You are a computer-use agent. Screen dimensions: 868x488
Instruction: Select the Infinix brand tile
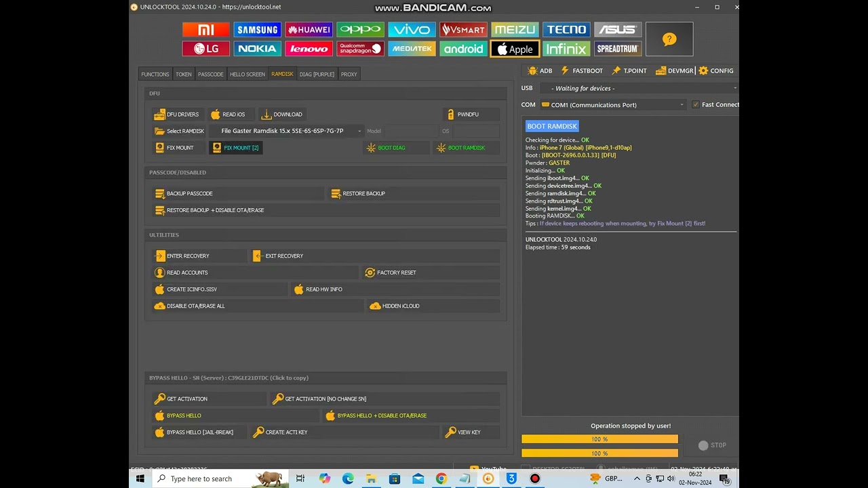click(x=566, y=49)
